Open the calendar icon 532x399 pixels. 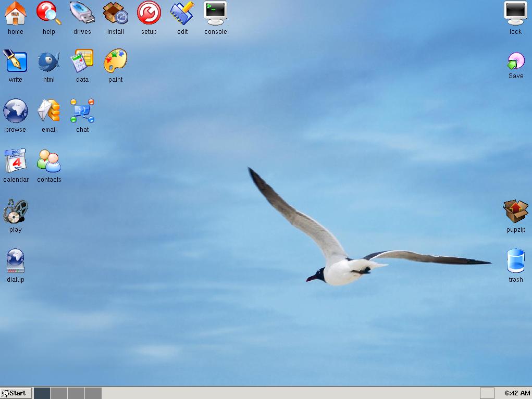point(16,161)
